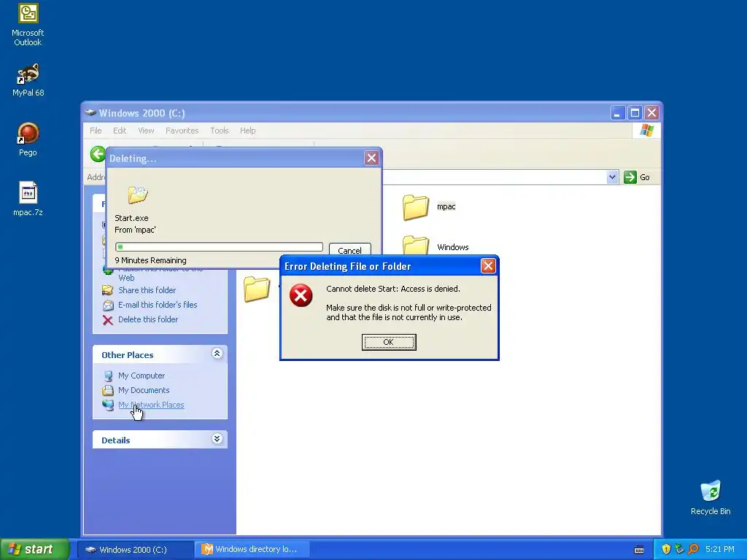This screenshot has height=560, width=747.
Task: Select the mpac.7z archive on desktop
Action: click(28, 198)
